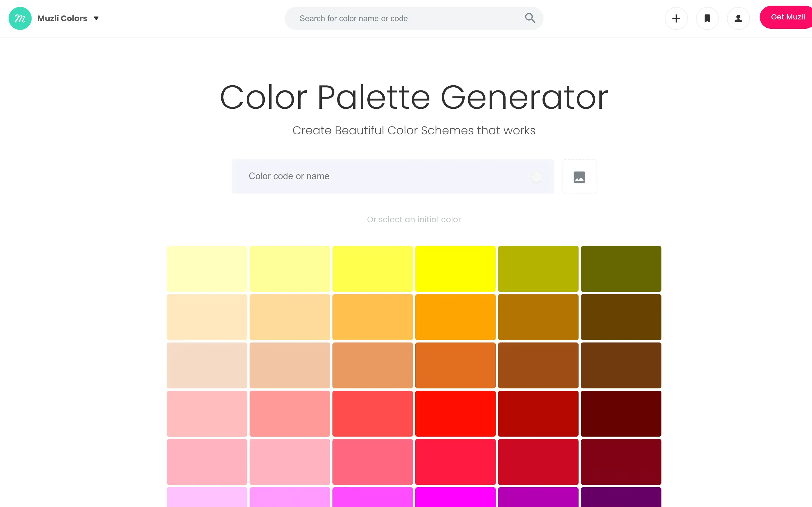Choose the palest yellow swatch
Viewport: 812px width, 507px height.
207,269
